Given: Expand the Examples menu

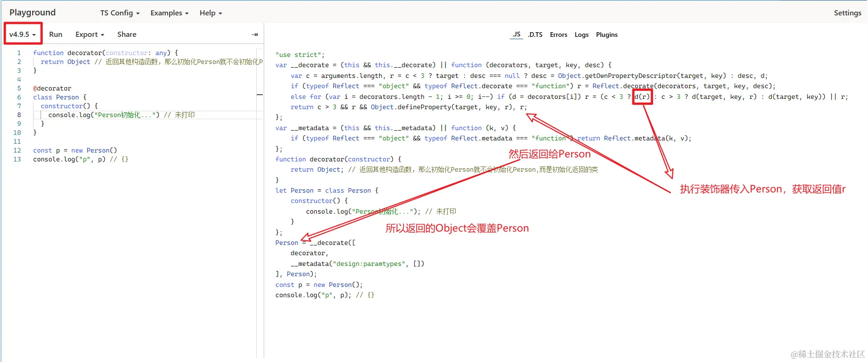Looking at the screenshot, I should pyautogui.click(x=169, y=13).
